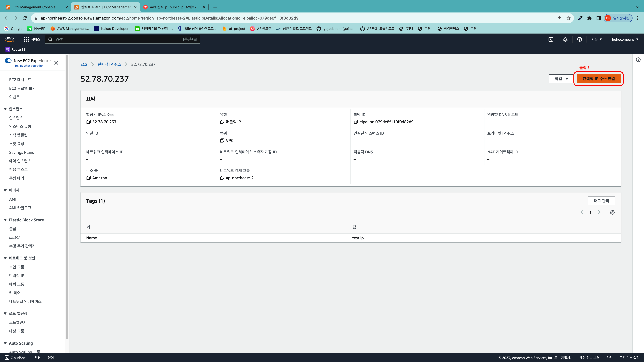Click the 태그 관리 button

click(601, 201)
